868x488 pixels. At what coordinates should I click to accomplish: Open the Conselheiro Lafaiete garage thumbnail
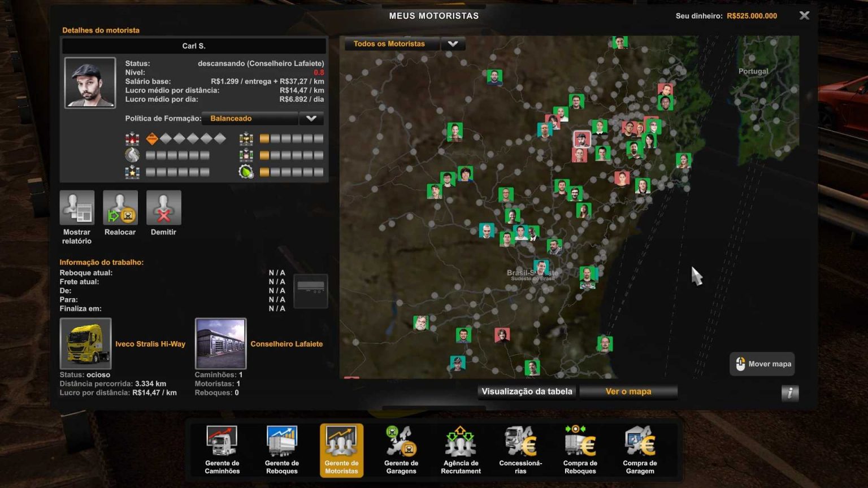click(220, 343)
